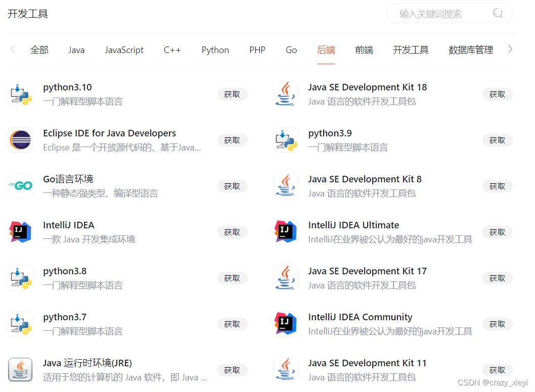Select the 前端 tab
The image size is (535, 392).
tap(364, 50)
